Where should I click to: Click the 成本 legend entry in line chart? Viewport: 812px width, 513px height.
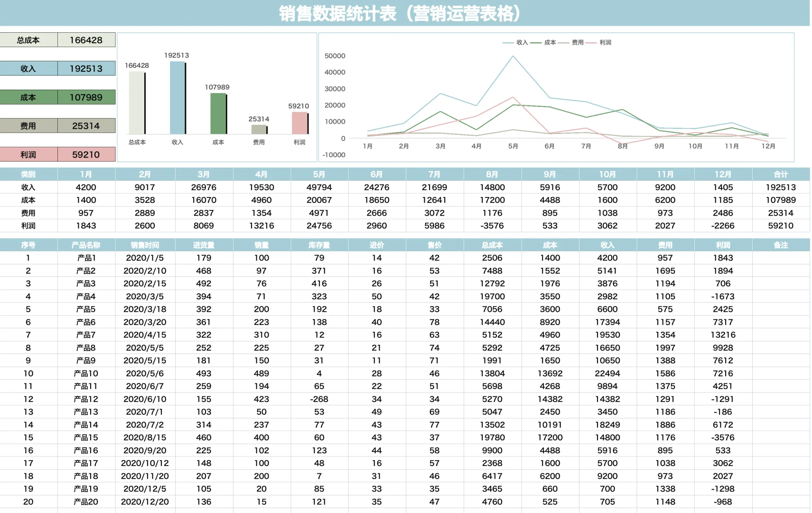[543, 42]
